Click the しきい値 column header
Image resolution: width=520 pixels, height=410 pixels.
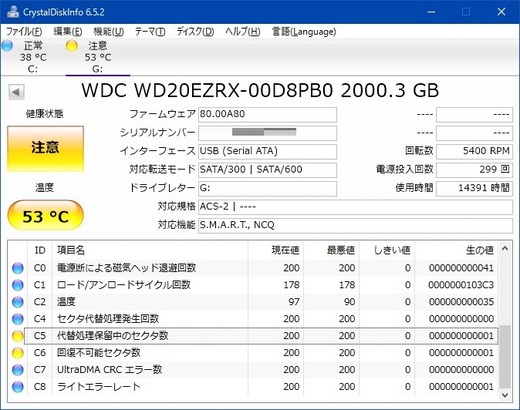coord(387,250)
